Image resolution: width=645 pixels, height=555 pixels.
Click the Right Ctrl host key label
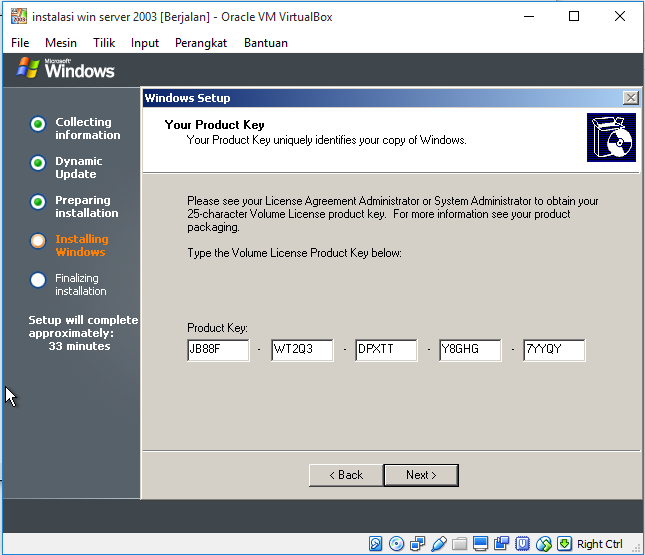click(x=599, y=544)
